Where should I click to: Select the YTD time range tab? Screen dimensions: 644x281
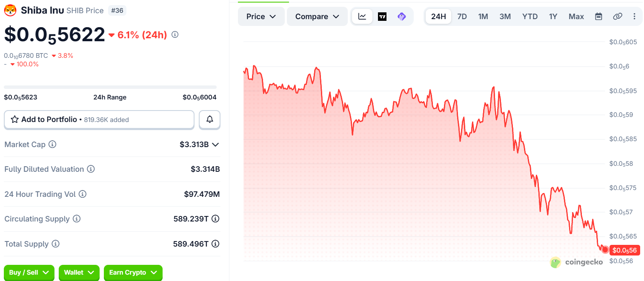pos(530,17)
